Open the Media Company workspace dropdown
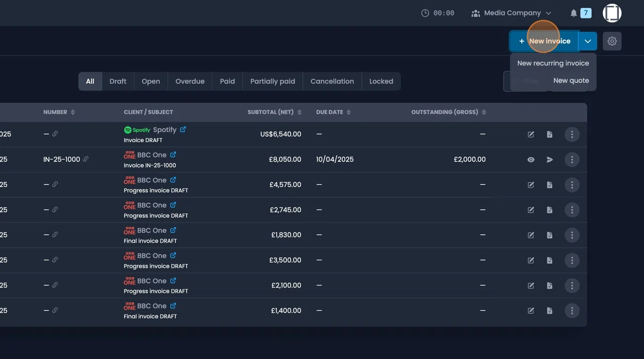This screenshot has width=644, height=359. pyautogui.click(x=511, y=13)
